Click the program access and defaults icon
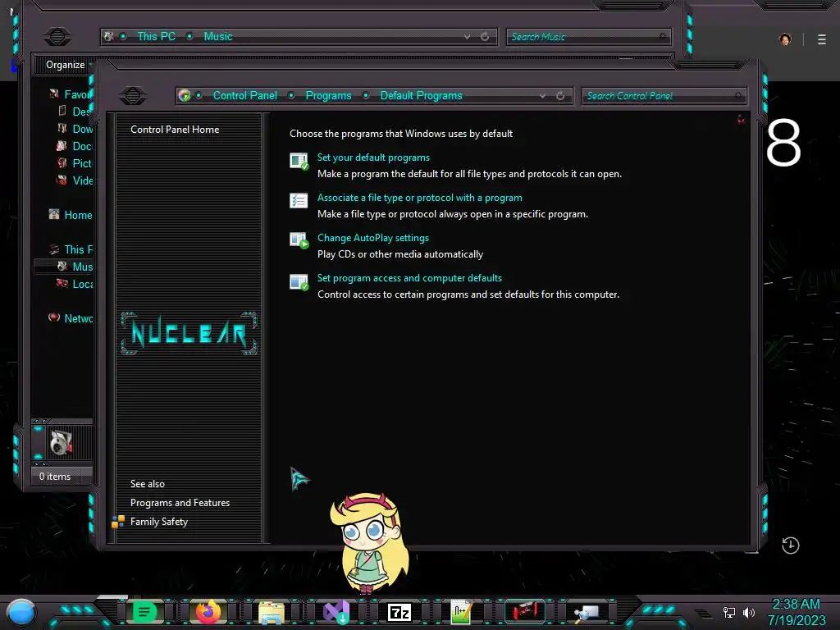This screenshot has width=840, height=630. 299,281
